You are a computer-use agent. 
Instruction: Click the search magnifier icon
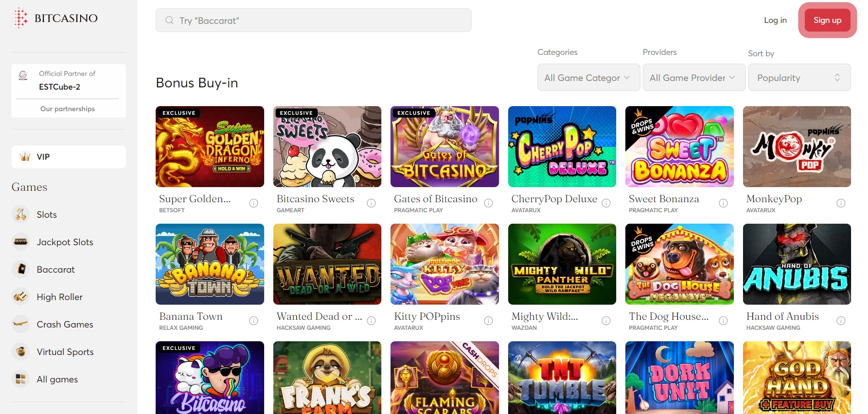pyautogui.click(x=169, y=20)
